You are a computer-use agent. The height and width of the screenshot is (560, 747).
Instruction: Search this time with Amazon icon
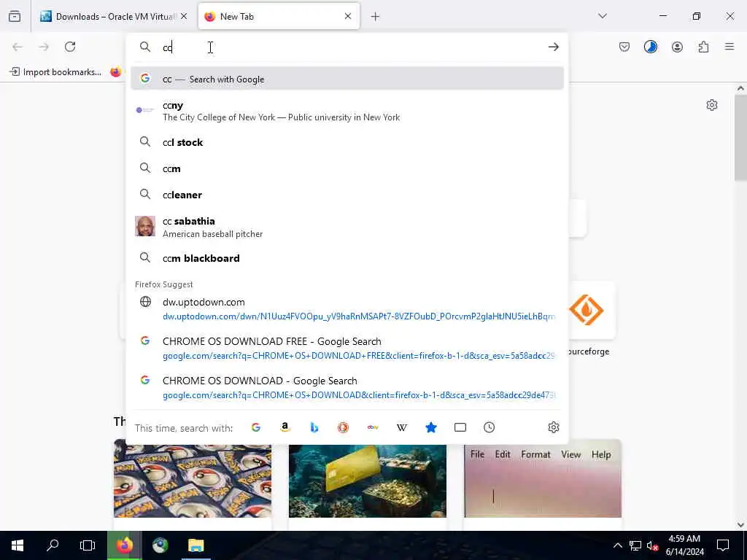(x=285, y=427)
